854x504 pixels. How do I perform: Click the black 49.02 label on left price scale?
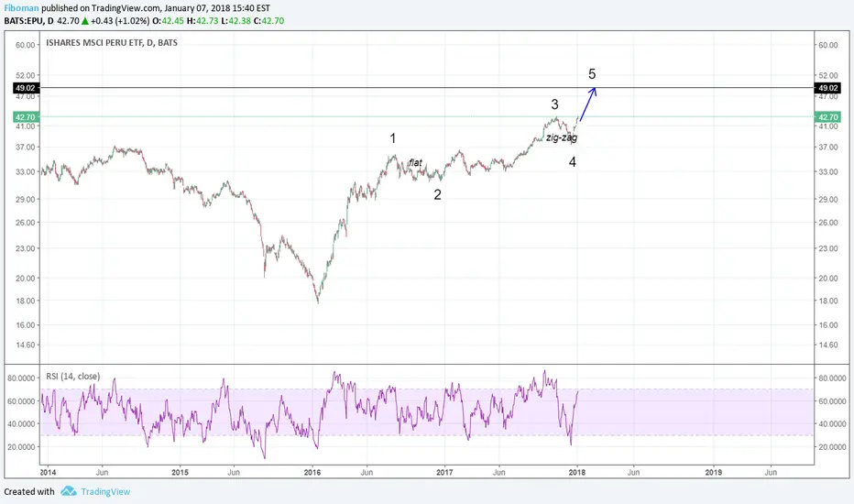click(x=25, y=88)
